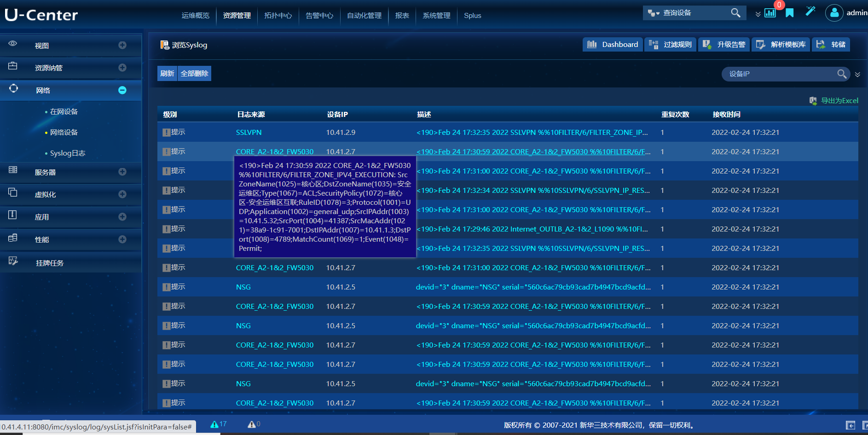This screenshot has width=868, height=435.
Task: Open the Internet_OUTLB 17:29:46 log description
Action: 532,229
